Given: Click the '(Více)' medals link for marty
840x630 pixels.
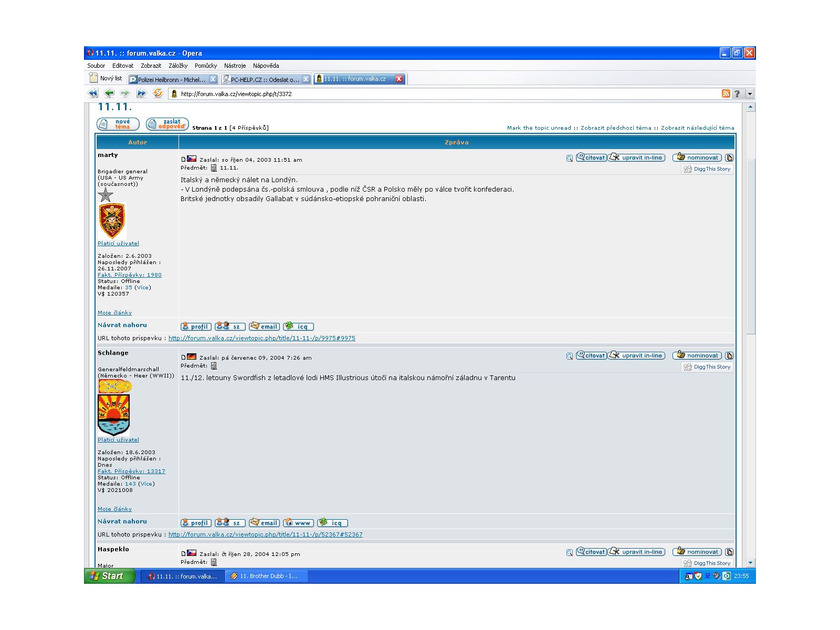Looking at the screenshot, I should point(143,288).
